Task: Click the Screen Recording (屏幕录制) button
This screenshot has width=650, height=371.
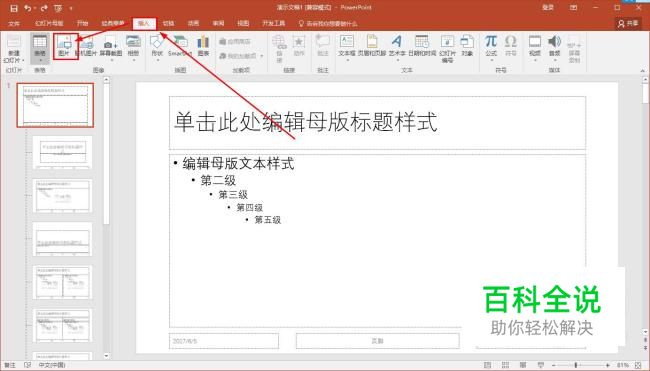Action: pyautogui.click(x=575, y=49)
